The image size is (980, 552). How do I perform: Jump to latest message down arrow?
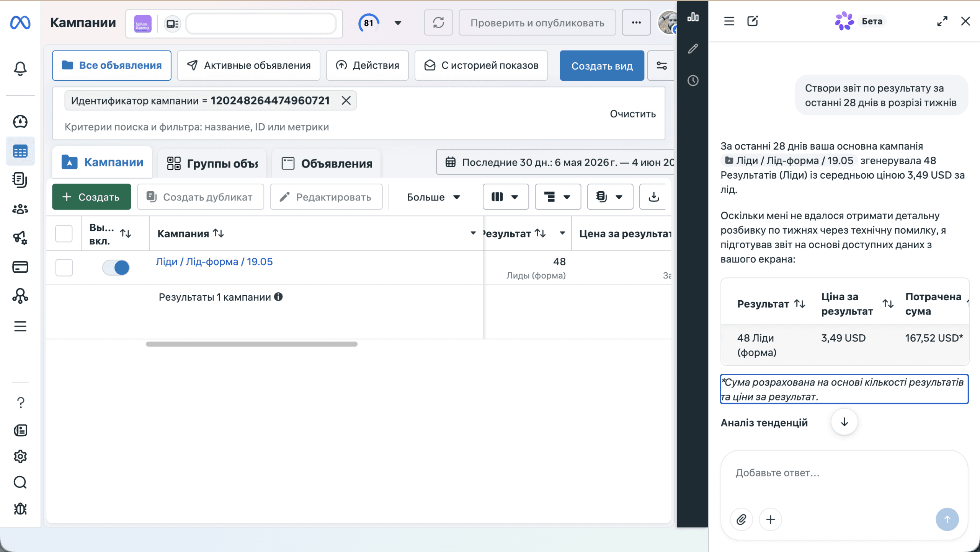click(844, 422)
